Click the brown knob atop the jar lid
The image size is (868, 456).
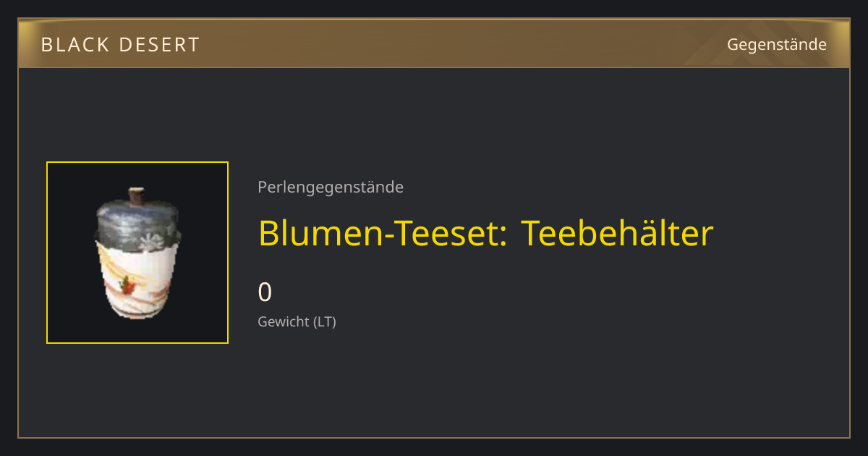pyautogui.click(x=136, y=195)
